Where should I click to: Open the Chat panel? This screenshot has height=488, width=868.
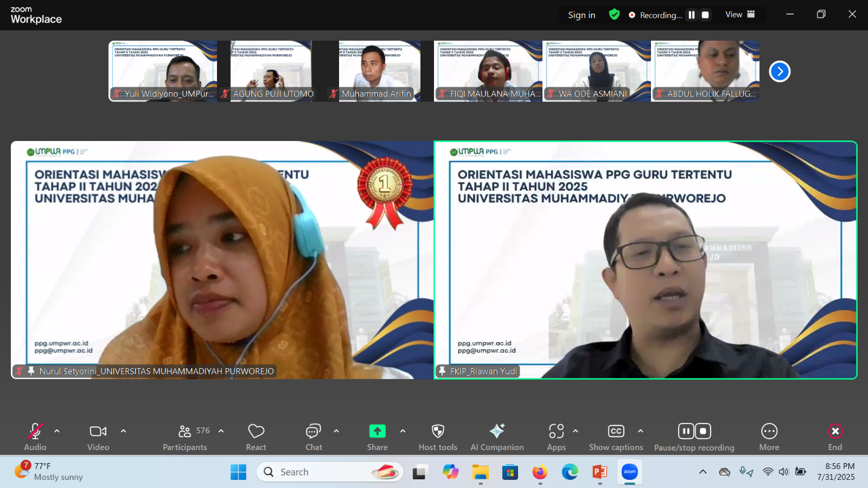[314, 437]
